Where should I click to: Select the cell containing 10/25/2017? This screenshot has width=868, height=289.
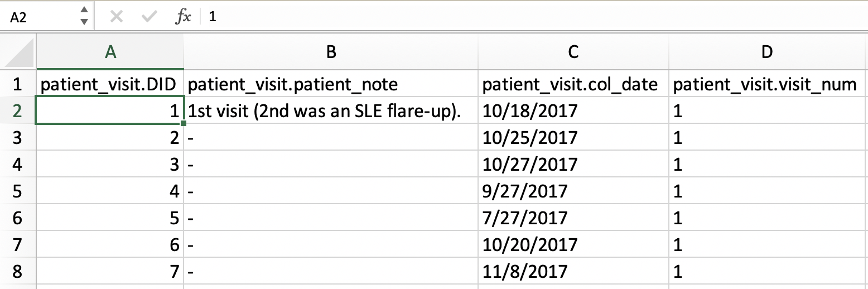(x=573, y=137)
